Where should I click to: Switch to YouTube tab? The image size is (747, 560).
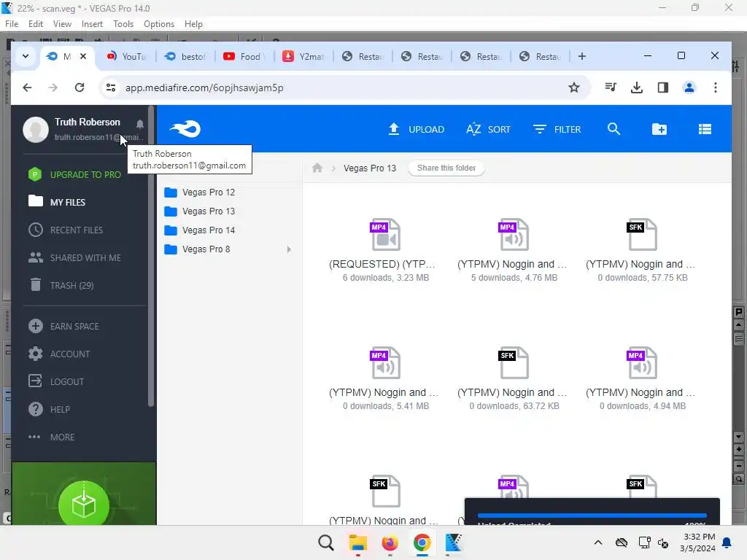point(125,56)
